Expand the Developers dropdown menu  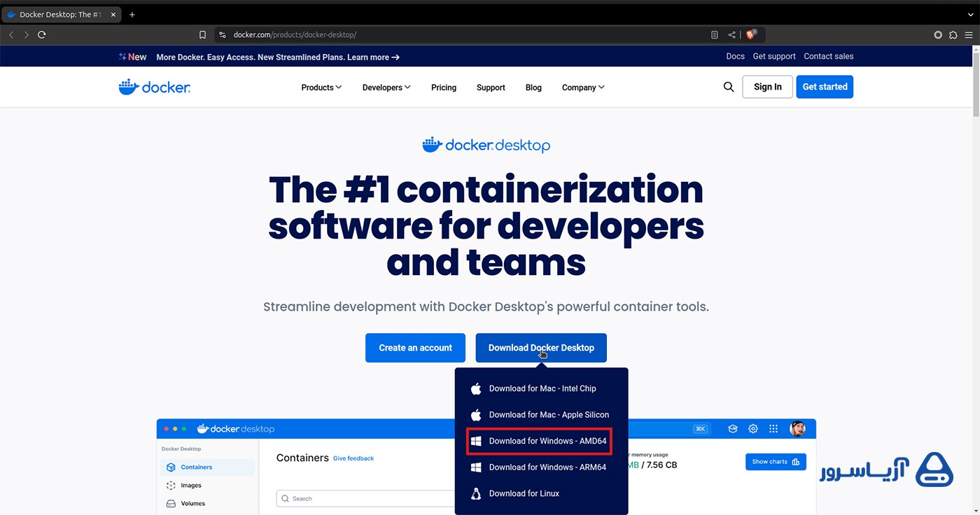click(386, 87)
